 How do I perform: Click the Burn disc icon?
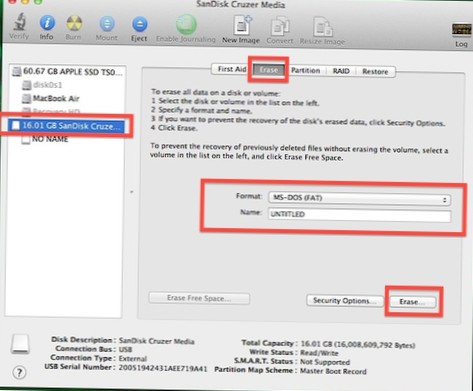74,24
